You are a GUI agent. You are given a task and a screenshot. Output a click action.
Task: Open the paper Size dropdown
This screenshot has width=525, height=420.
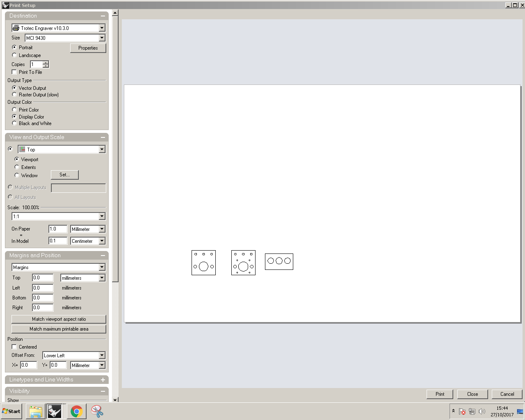[102, 38]
